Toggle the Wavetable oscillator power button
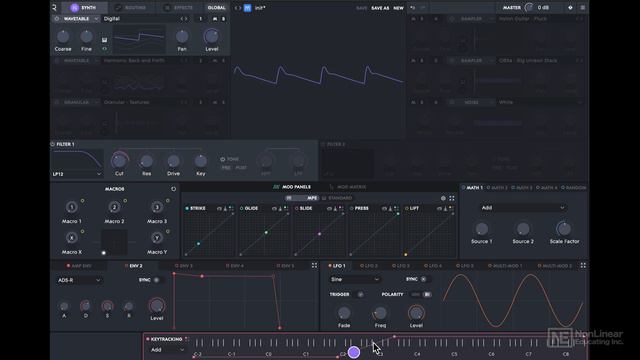640x360 pixels. point(57,19)
